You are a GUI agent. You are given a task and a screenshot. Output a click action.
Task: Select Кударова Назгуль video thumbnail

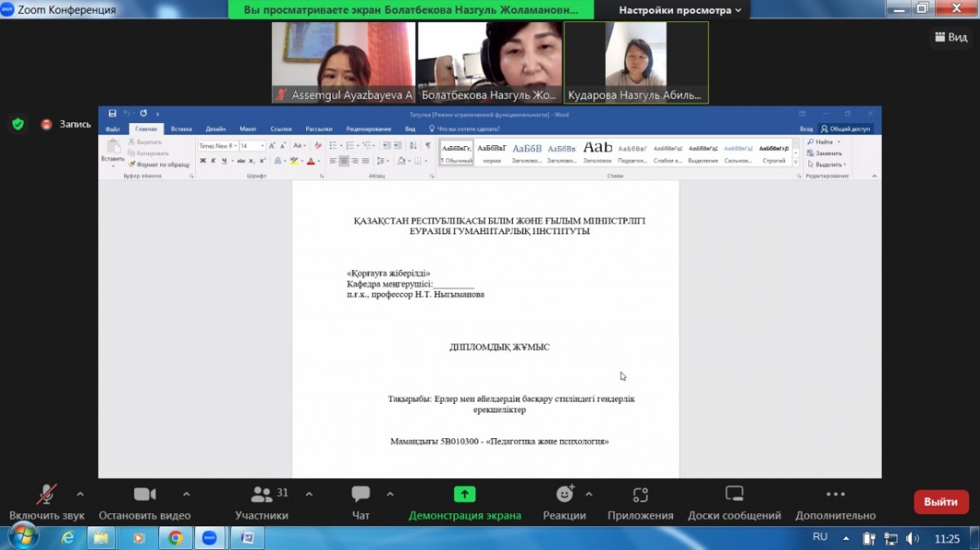tap(636, 62)
